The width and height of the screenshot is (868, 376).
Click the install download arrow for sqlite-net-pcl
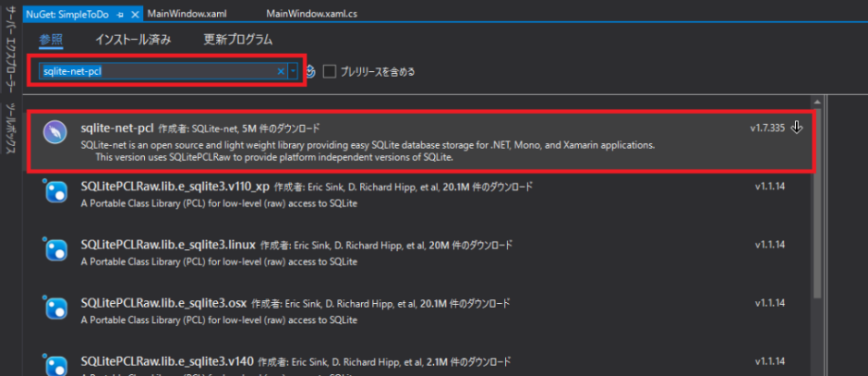[x=797, y=127]
